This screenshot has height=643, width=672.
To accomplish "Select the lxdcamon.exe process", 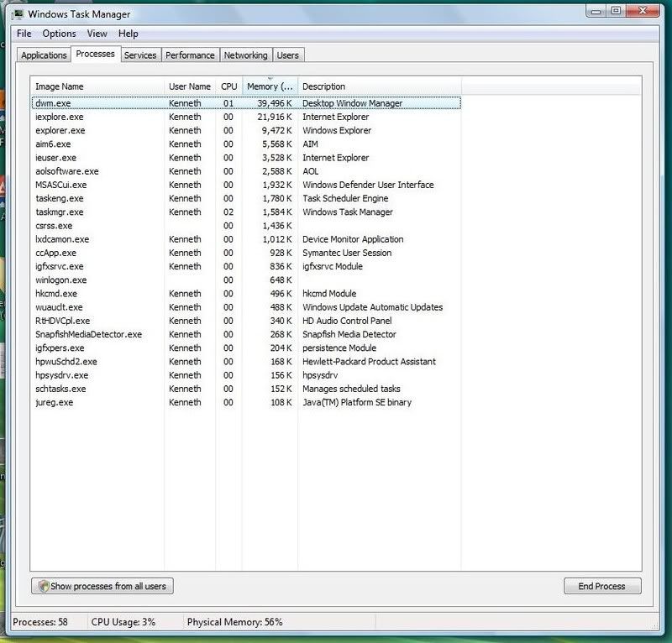I will 246,239.
